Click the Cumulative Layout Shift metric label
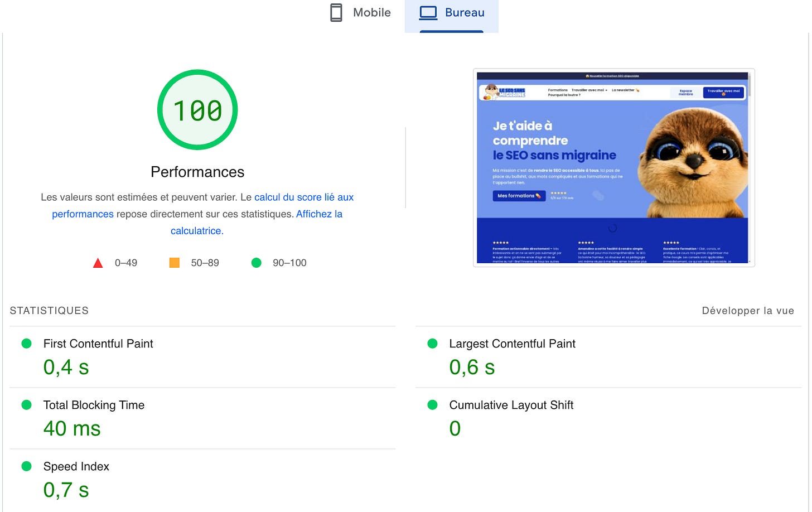The image size is (812, 512). (511, 405)
